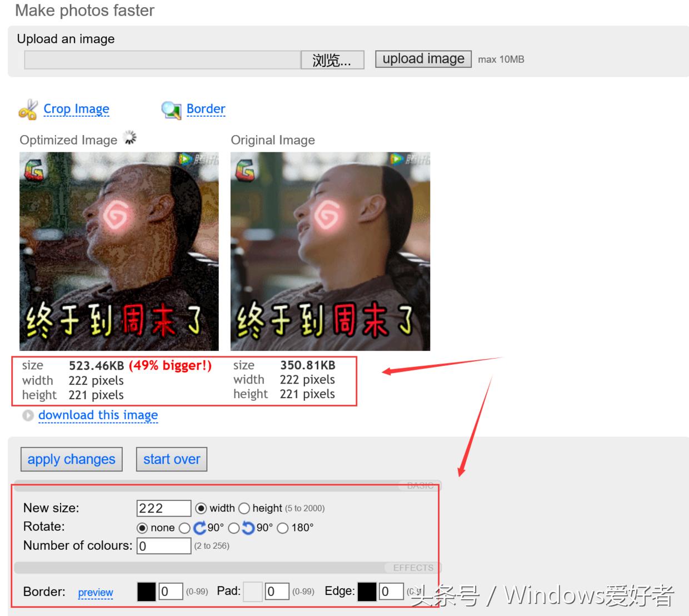Click the counterclockwise 90° rotation arrow icon

248,528
